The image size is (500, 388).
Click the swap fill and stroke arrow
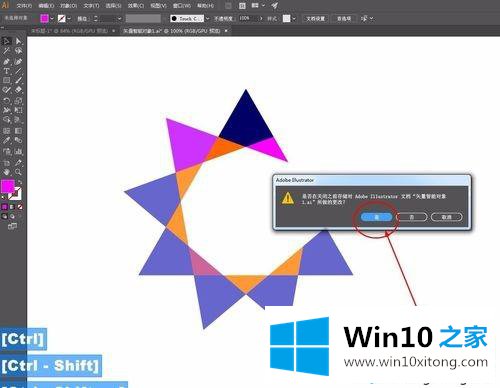click(x=20, y=182)
